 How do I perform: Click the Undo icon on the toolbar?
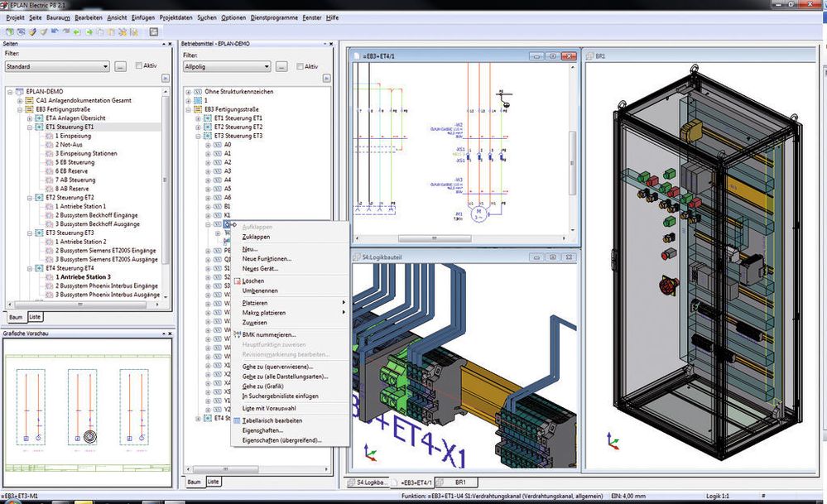pos(55,31)
